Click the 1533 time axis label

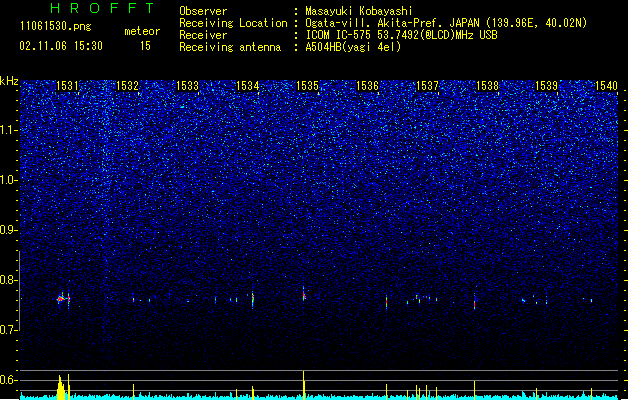pyautogui.click(x=187, y=85)
